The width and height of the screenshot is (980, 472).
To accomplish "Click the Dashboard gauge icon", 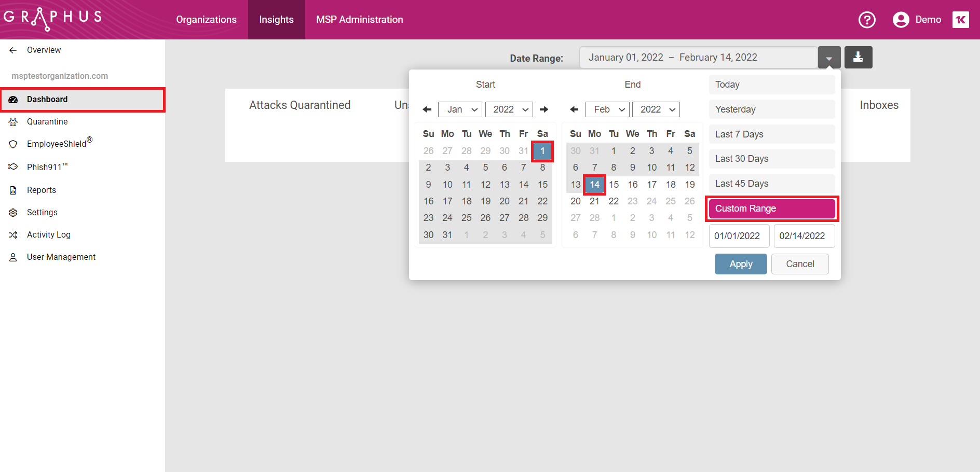I will point(13,100).
